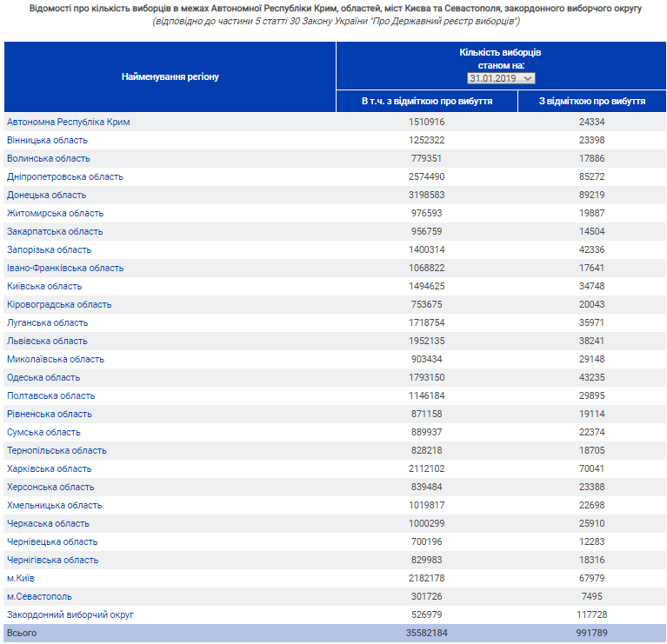
Task: Open the Тернопільська область link
Action: pyautogui.click(x=57, y=451)
